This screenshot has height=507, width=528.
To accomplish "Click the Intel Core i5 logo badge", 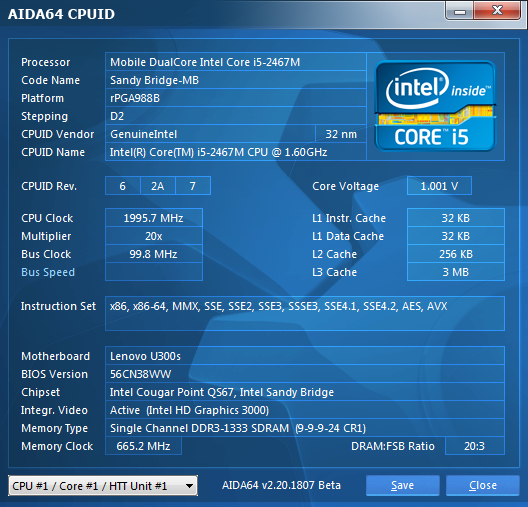I will (435, 106).
